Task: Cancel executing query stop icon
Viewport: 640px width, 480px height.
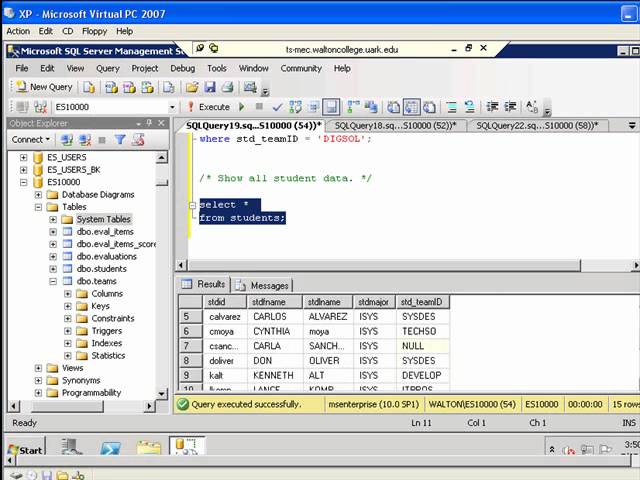Action: point(259,107)
